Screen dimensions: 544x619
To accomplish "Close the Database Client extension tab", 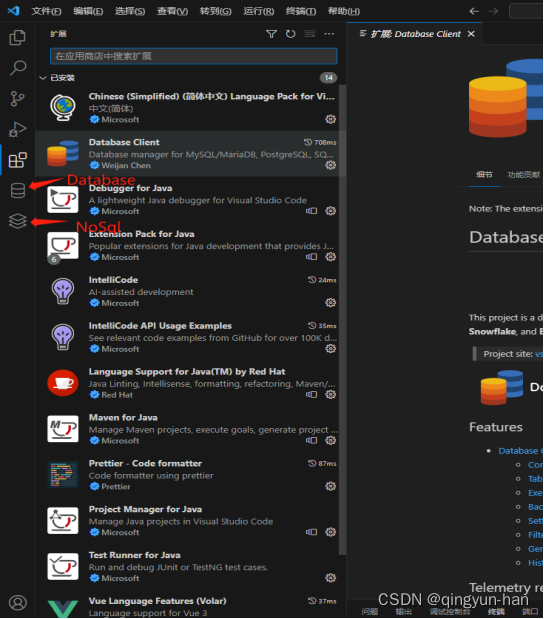I will coord(471,34).
